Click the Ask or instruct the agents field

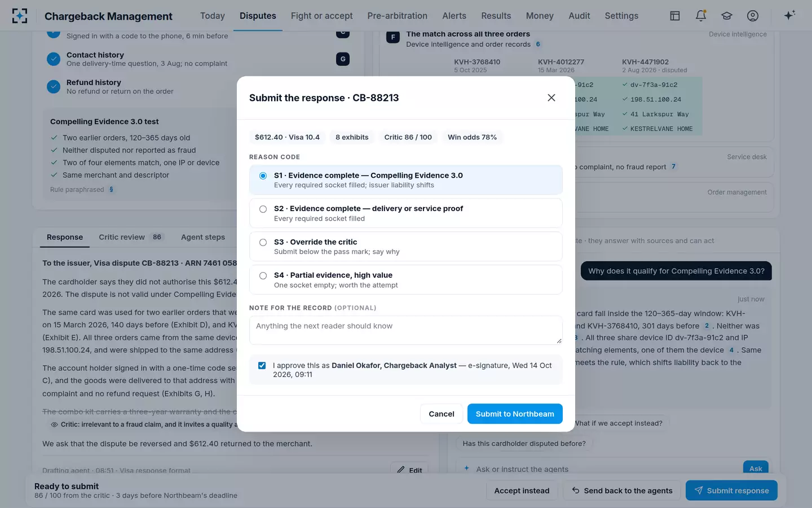[606, 469]
